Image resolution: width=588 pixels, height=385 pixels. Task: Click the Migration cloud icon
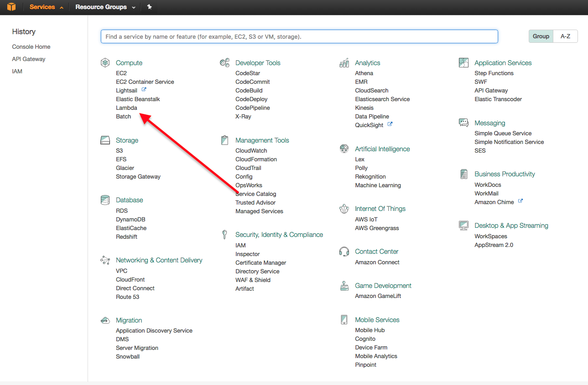[105, 320]
